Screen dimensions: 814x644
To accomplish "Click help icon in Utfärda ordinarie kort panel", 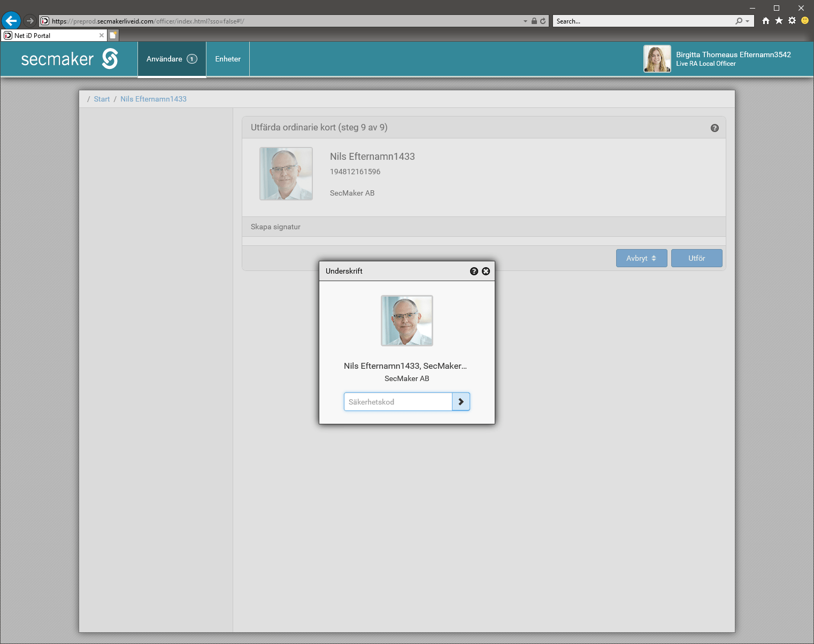I will point(715,128).
